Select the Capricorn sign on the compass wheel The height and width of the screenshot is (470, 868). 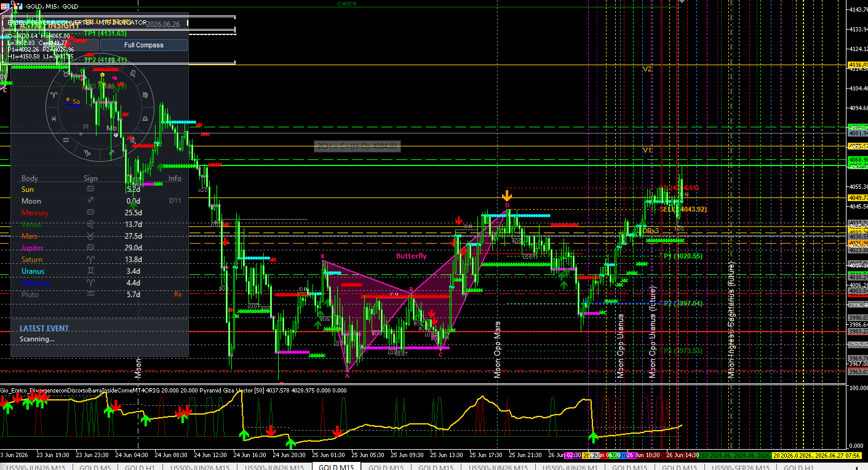[x=88, y=152]
